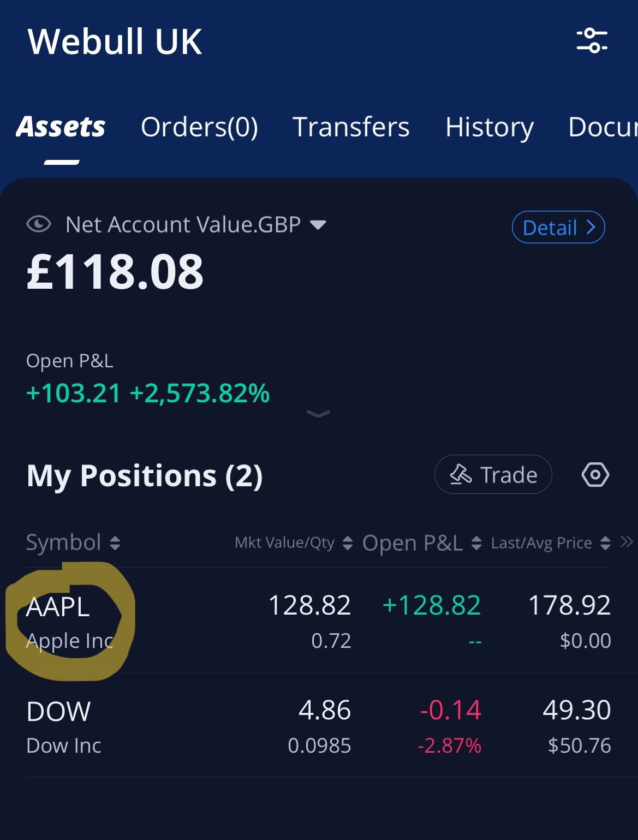Expand the Open P&L section chevron
Viewport: 638px width, 840px height.
click(x=318, y=414)
